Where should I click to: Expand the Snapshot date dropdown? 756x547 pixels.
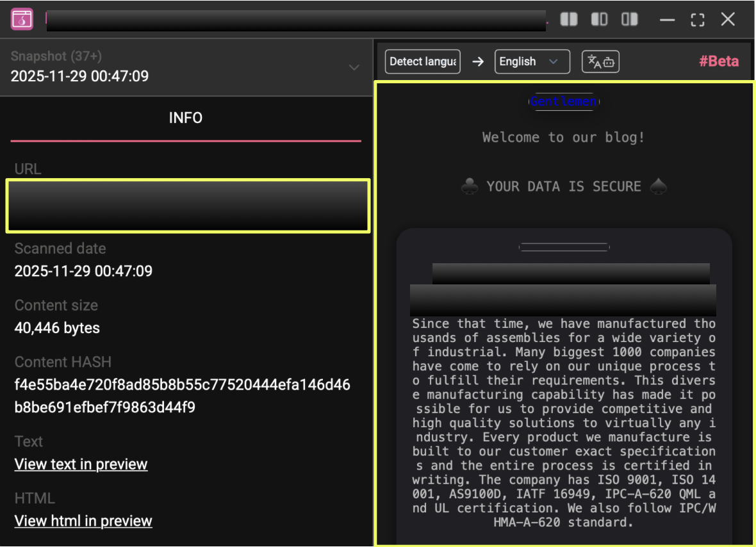click(354, 67)
